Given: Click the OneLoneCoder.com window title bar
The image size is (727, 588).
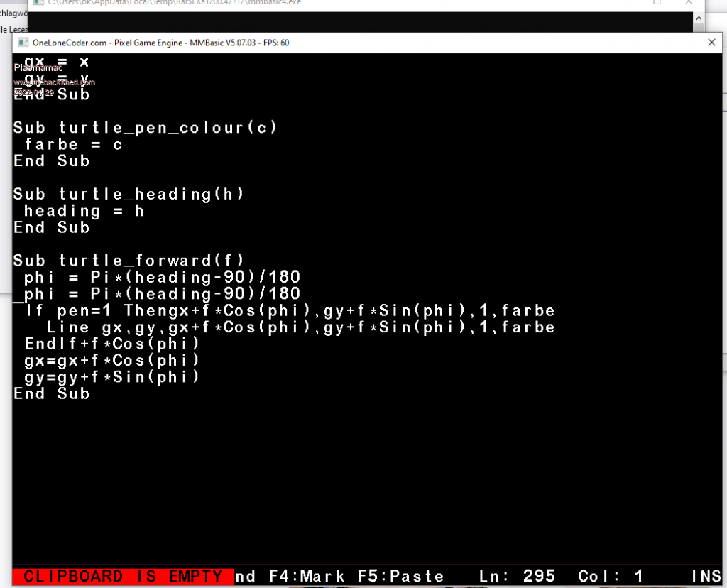Looking at the screenshot, I should coord(355,43).
